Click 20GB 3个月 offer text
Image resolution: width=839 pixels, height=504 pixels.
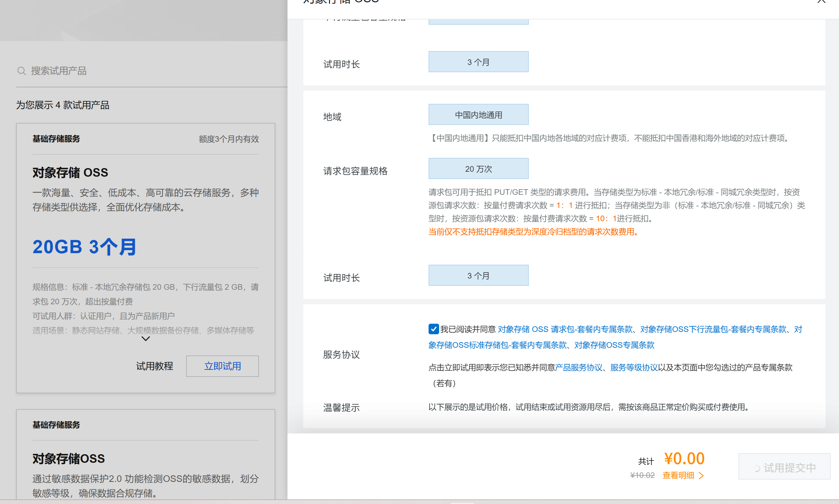[x=84, y=247]
